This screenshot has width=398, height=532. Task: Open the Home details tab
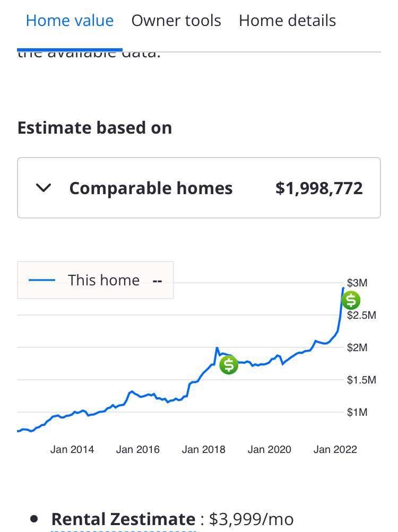point(287,20)
